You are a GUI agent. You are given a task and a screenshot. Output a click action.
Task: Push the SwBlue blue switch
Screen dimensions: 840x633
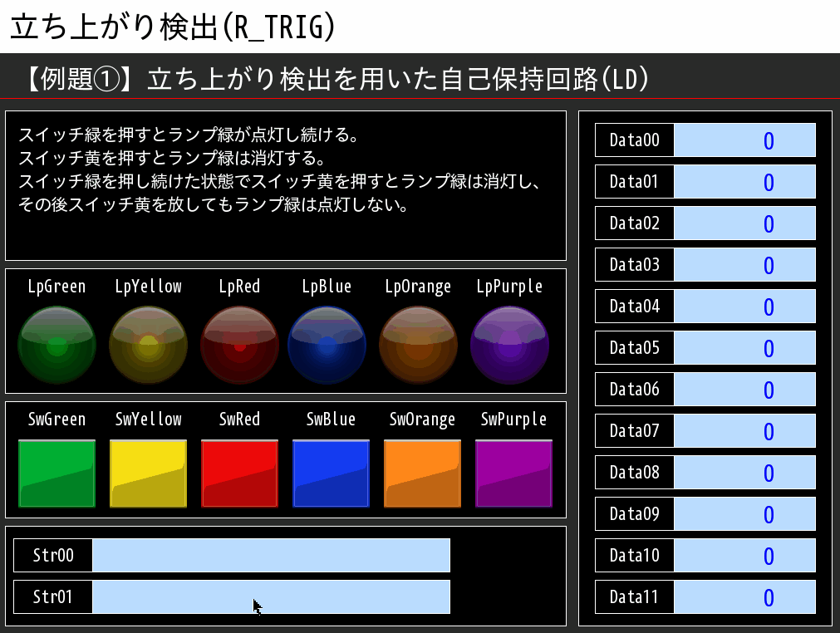pyautogui.click(x=331, y=474)
